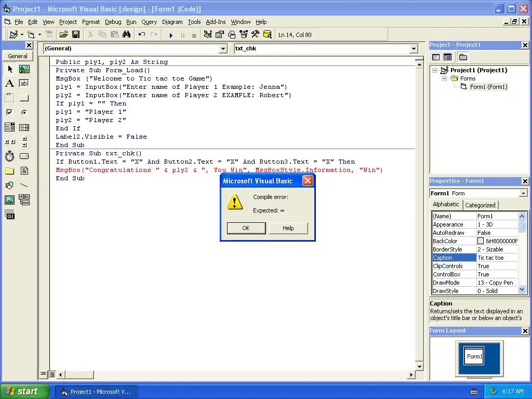Screen dimensions: 532x399
Task: Open the Debug menu
Action: click(x=113, y=22)
